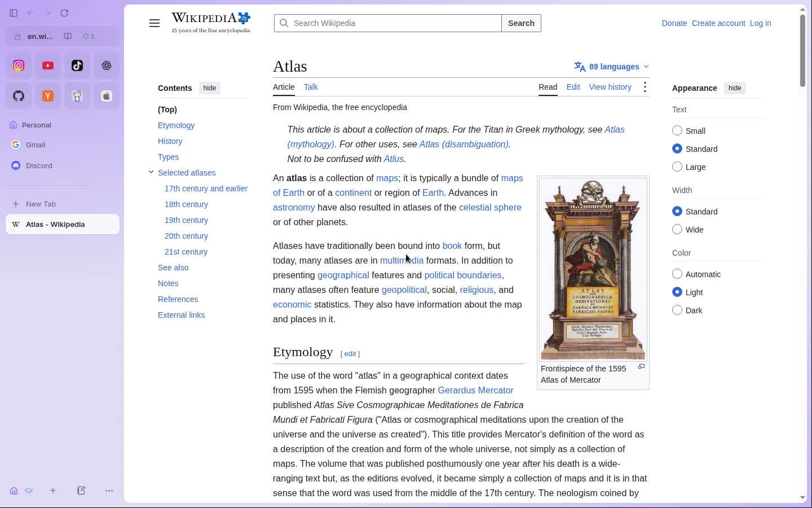Click the Wikipedia logo
This screenshot has height=508, width=812.
click(x=211, y=23)
